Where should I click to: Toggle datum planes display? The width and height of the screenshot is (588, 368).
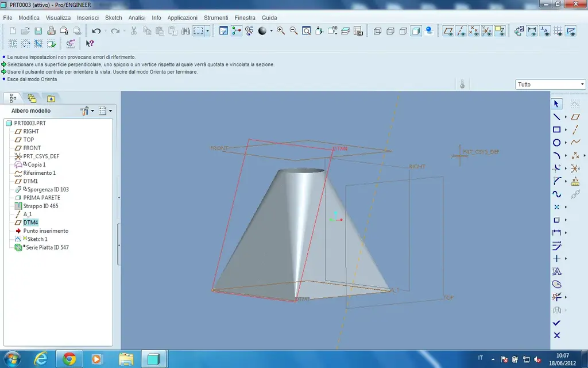pyautogui.click(x=448, y=31)
